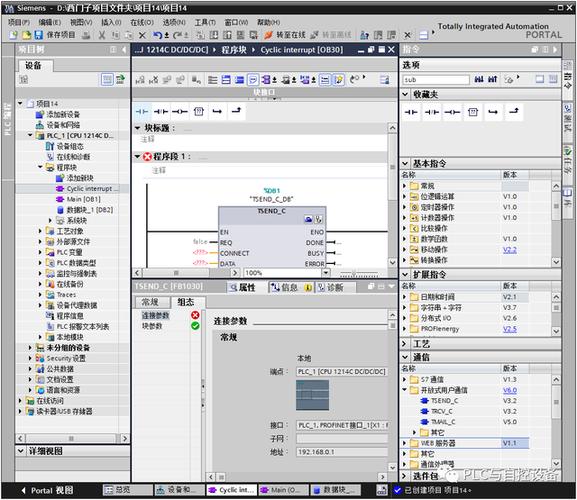Click the error icon on Network 1
The width and height of the screenshot is (577, 500).
(148, 157)
